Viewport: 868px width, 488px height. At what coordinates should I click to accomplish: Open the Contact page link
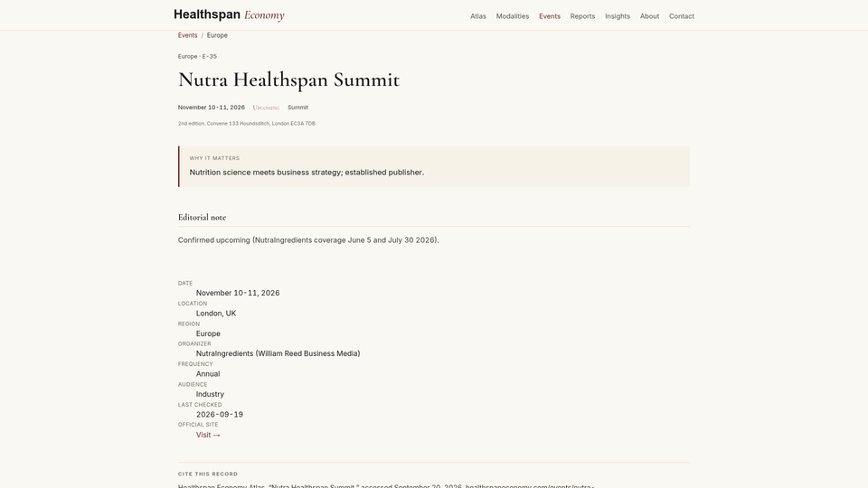(681, 16)
